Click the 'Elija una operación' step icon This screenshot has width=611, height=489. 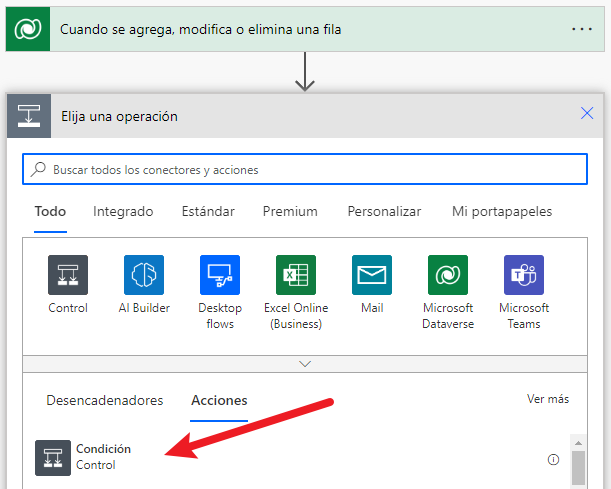coord(29,116)
